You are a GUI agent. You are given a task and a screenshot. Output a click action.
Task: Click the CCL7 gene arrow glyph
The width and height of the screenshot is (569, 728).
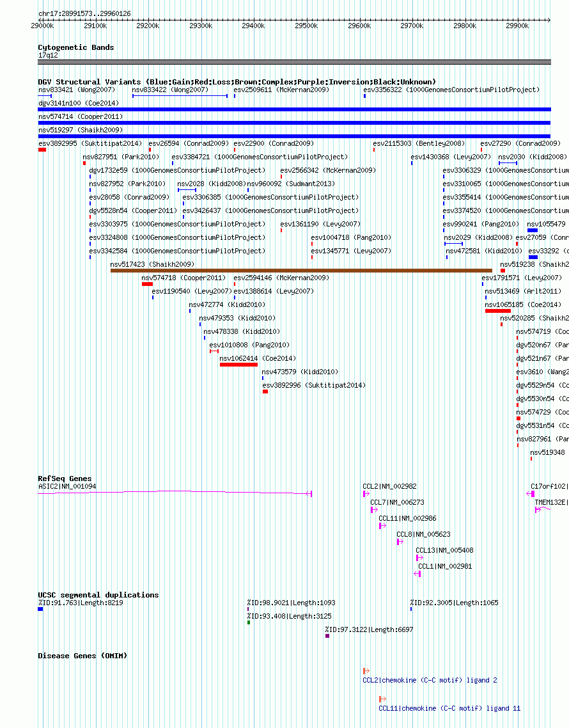point(374,510)
